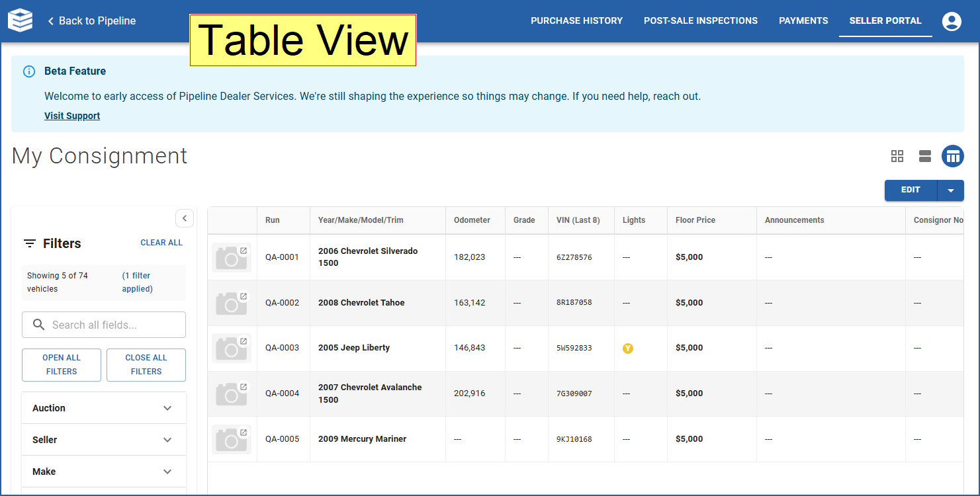Clear all filters
This screenshot has width=980, height=496.
pos(161,243)
